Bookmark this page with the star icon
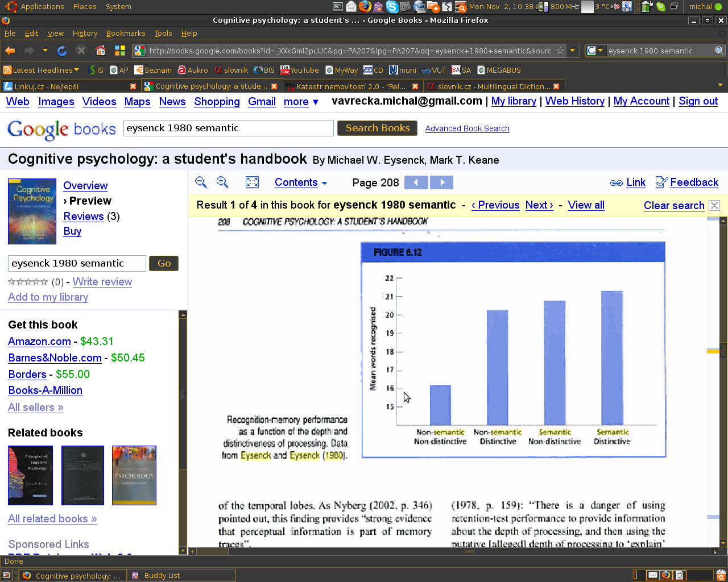728x582 pixels. point(560,51)
